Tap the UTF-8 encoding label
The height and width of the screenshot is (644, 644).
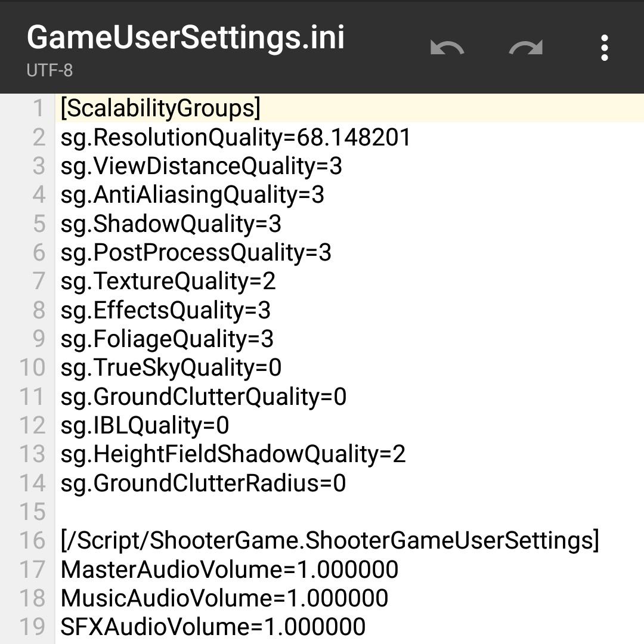pos(49,70)
